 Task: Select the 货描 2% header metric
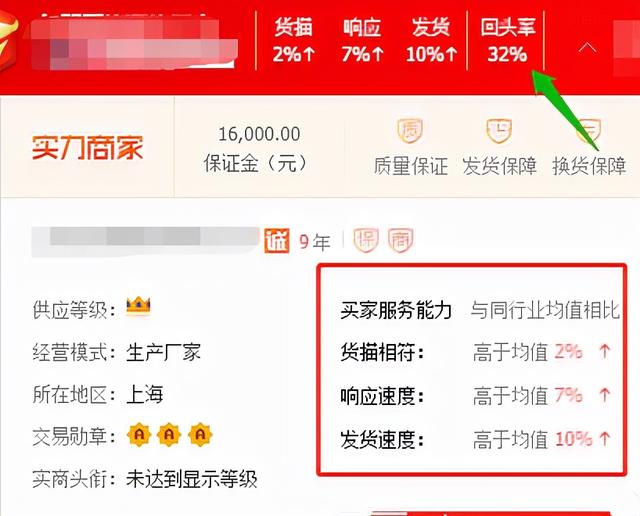click(293, 40)
